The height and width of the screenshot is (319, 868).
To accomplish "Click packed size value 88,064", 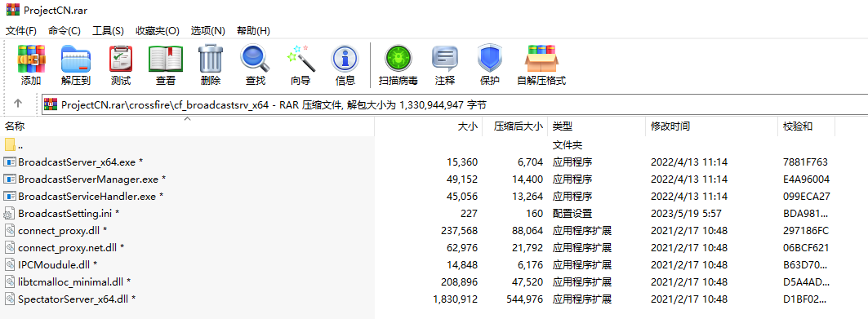I will pyautogui.click(x=524, y=231).
